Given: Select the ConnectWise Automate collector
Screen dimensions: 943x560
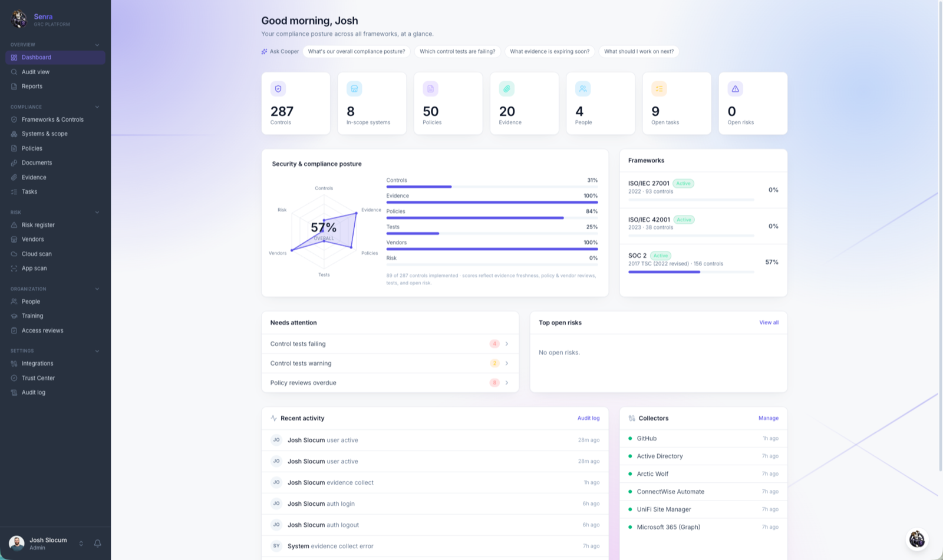Looking at the screenshot, I should click(x=703, y=492).
